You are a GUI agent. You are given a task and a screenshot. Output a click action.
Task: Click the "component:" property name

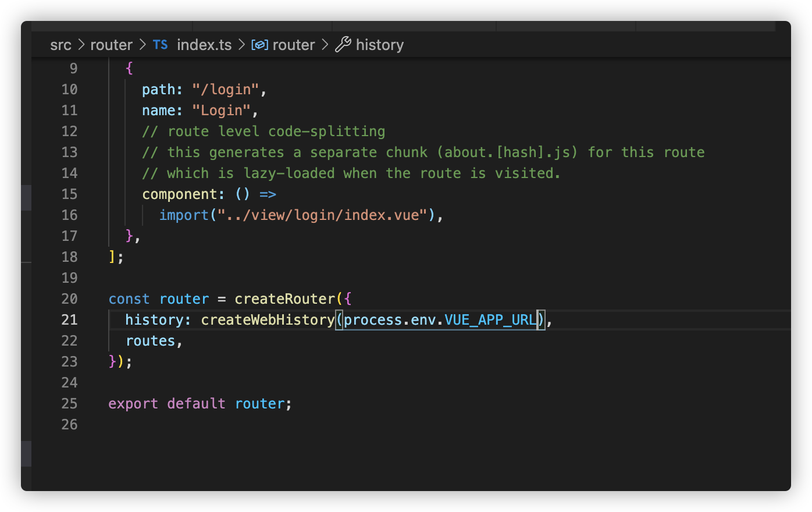click(x=183, y=194)
